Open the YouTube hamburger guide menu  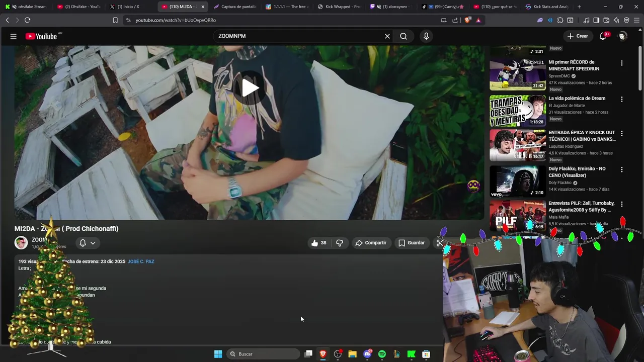coord(14,36)
